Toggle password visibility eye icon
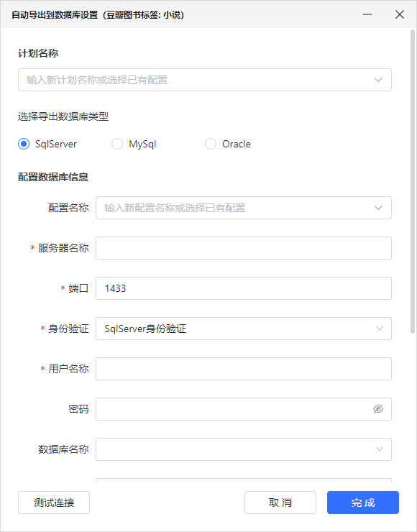The image size is (417, 532). coord(378,409)
